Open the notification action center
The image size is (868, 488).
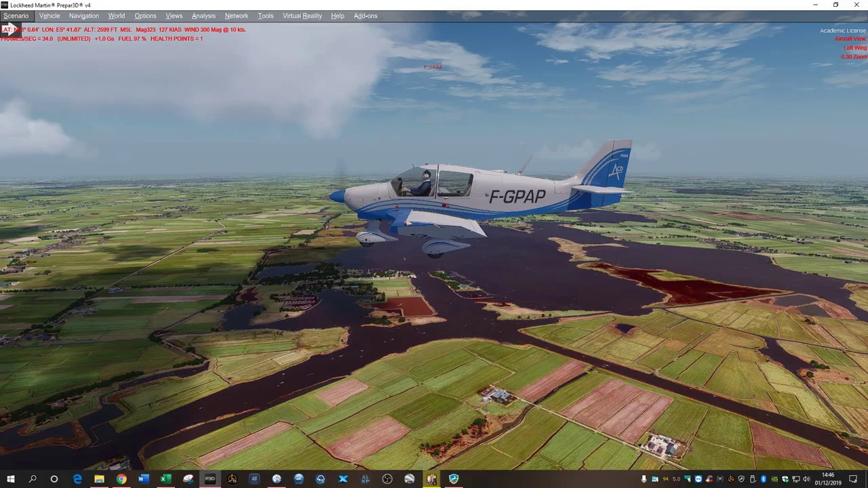point(853,479)
